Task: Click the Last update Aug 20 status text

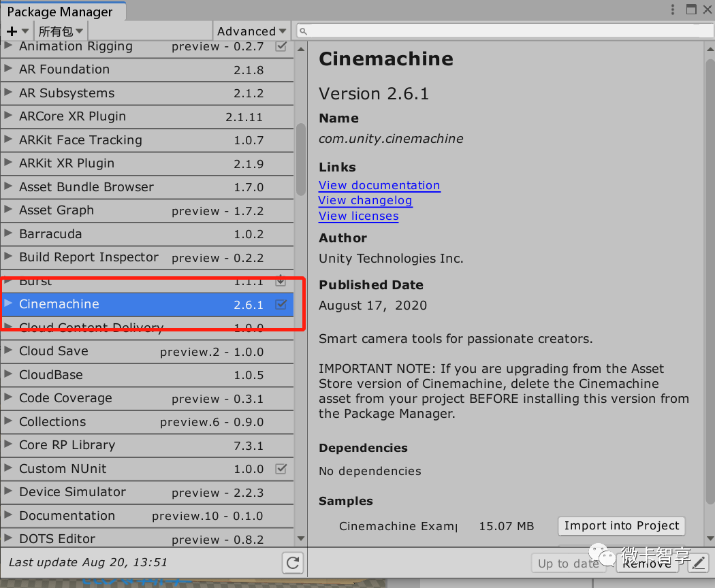Action: coord(88,562)
